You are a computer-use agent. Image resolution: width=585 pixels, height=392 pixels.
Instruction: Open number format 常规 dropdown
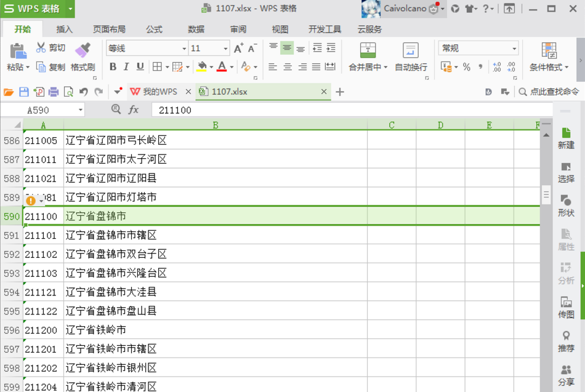514,49
